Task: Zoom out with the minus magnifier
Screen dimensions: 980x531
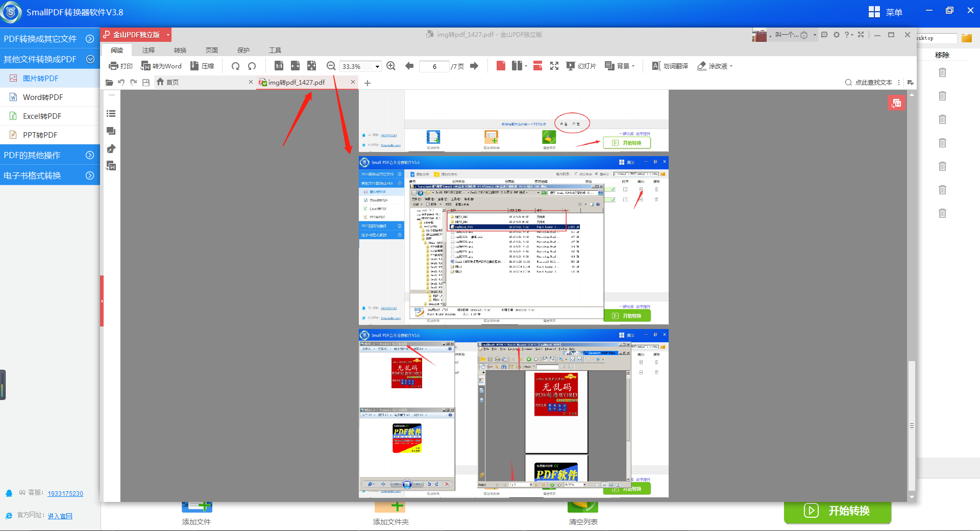Action: click(x=331, y=66)
